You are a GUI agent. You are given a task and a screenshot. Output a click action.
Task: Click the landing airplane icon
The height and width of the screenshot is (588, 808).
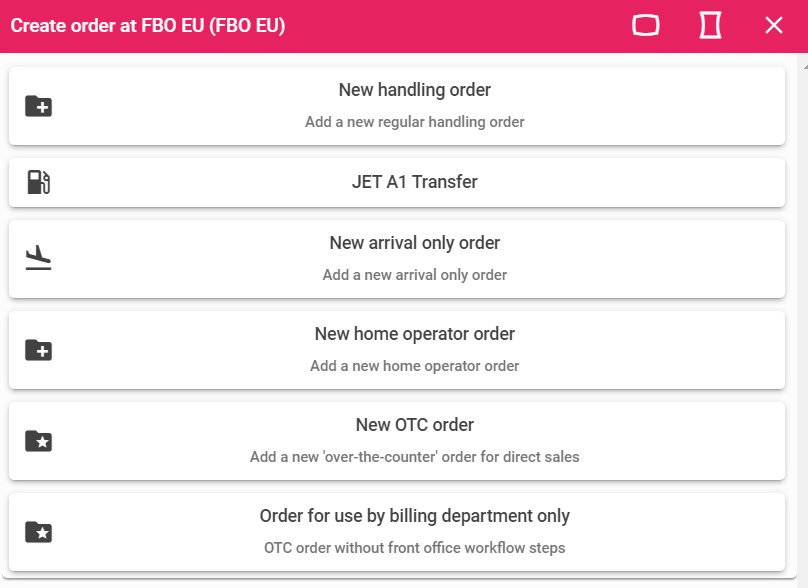pos(39,258)
